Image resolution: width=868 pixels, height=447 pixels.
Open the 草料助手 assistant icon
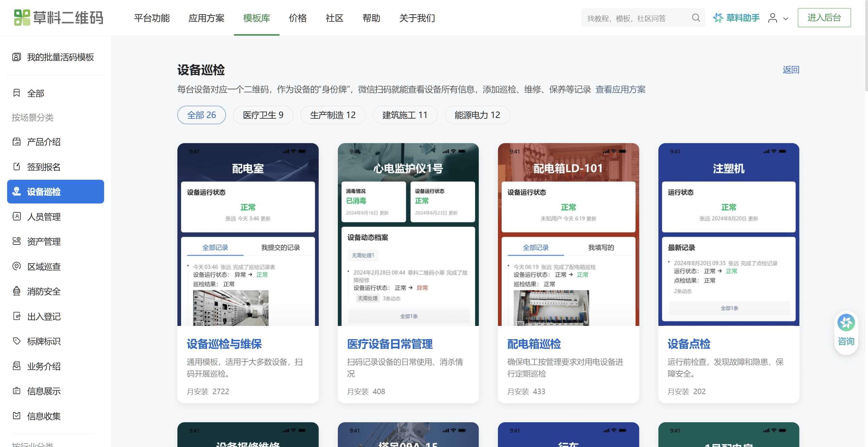point(718,18)
